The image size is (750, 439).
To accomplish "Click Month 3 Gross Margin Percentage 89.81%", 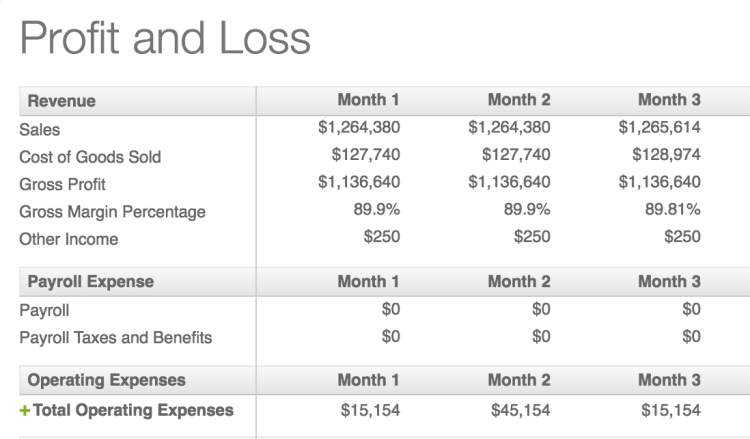I will (x=673, y=209).
